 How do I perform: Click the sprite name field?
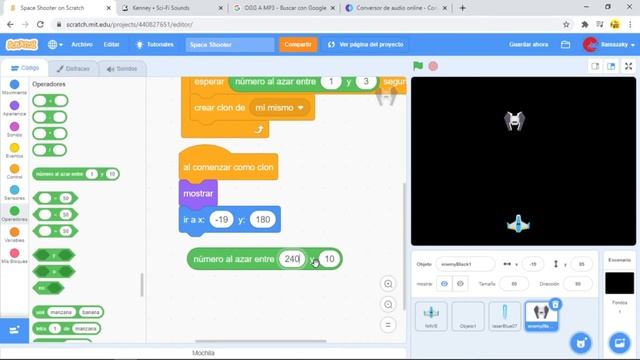tap(465, 264)
